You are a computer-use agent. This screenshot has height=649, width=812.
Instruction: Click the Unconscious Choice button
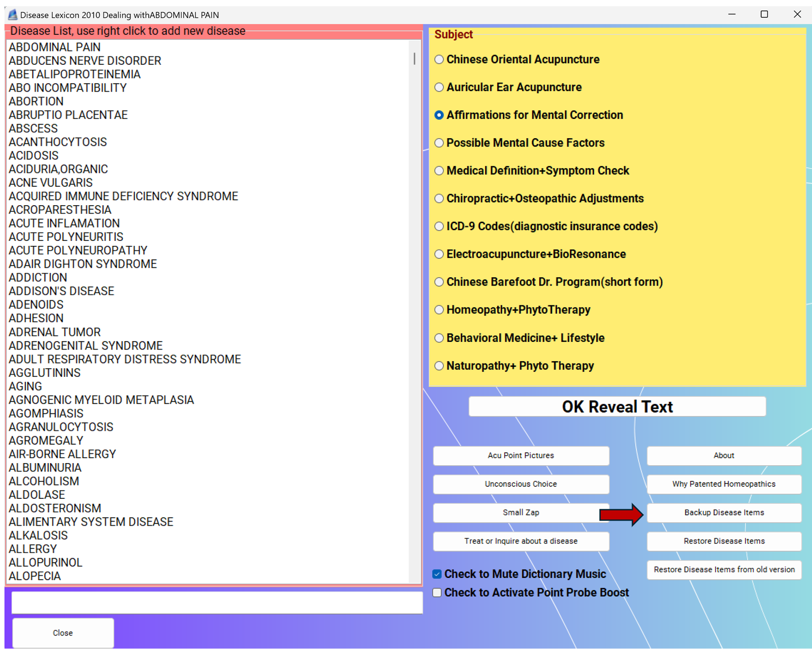coord(521,484)
